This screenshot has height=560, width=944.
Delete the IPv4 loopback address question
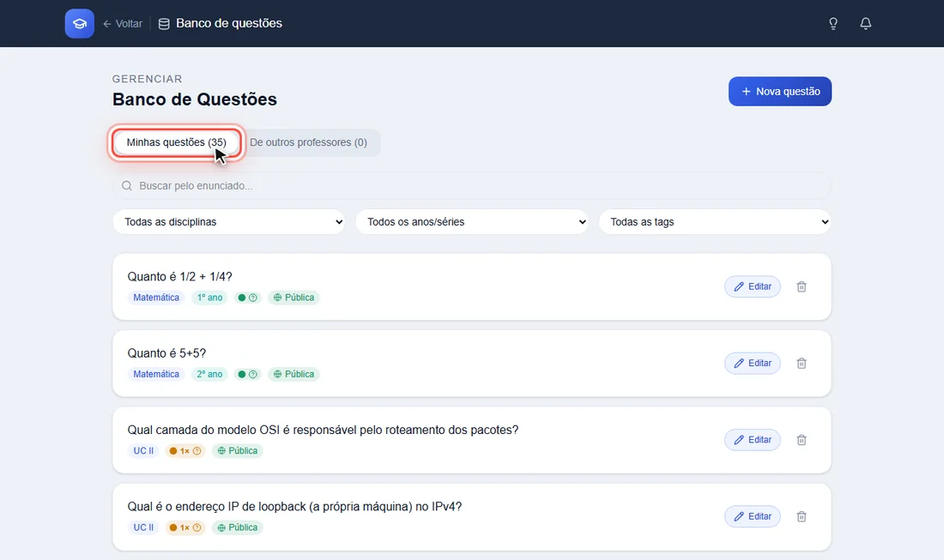coord(802,516)
